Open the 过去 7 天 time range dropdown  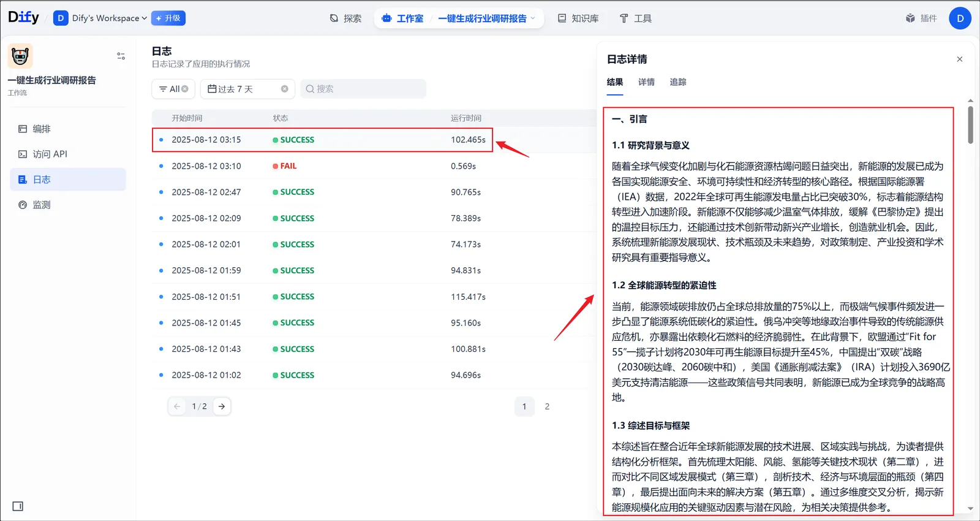(247, 89)
